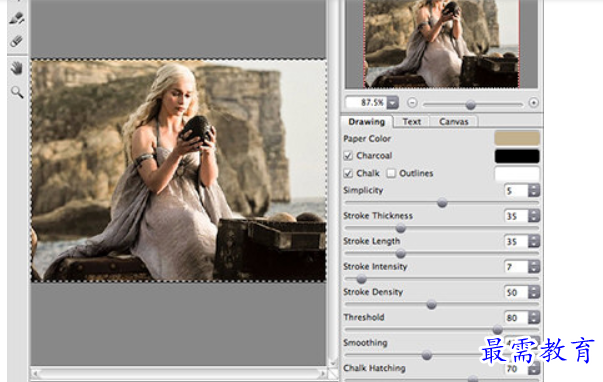603x382 pixels.
Task: Select the Zoom magnifier tool
Action: click(x=17, y=92)
